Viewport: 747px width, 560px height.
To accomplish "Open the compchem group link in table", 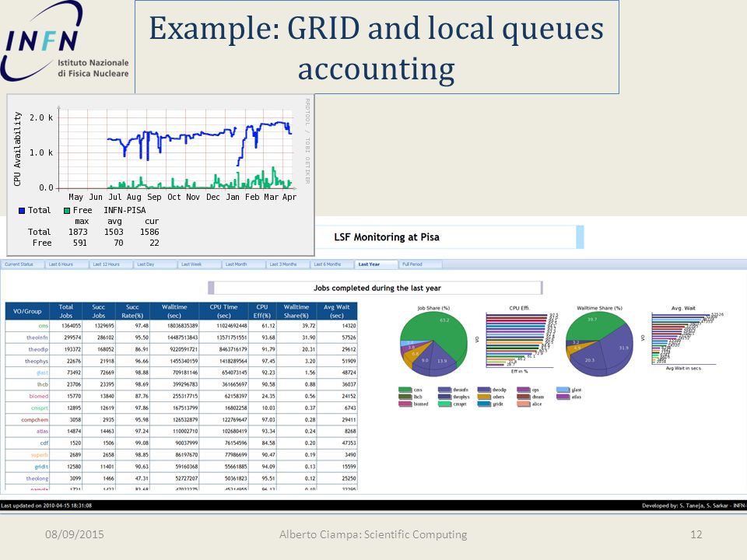I will point(35,419).
